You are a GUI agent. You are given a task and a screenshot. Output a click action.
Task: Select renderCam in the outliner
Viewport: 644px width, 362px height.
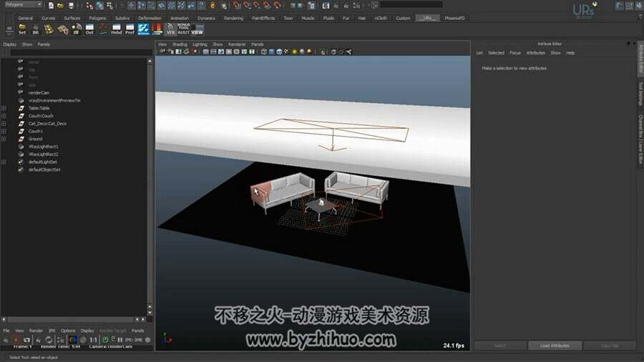39,93
